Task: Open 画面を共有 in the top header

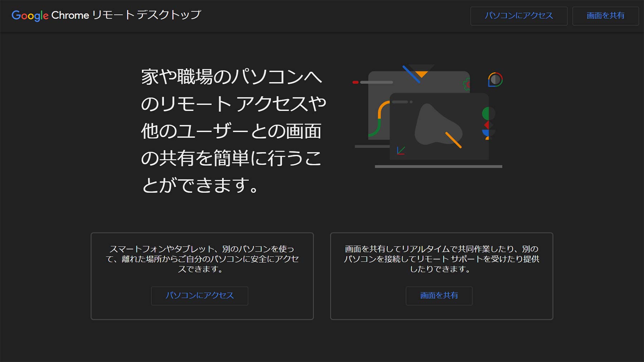Action: [605, 16]
